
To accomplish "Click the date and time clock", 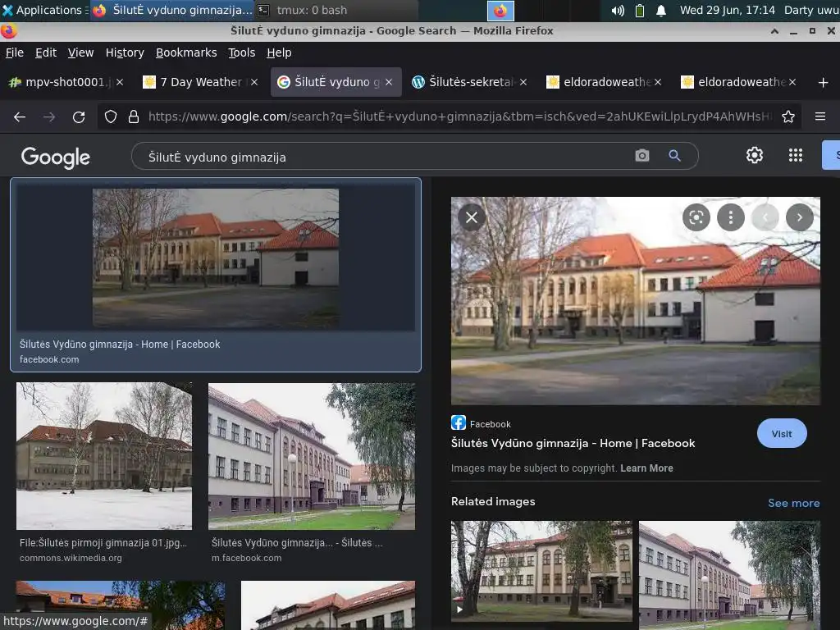I will click(727, 10).
